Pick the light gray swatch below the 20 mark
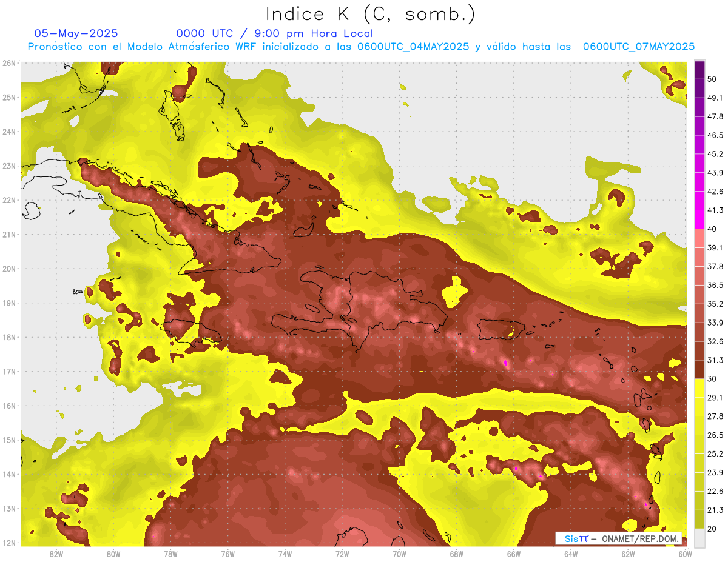 point(699,538)
